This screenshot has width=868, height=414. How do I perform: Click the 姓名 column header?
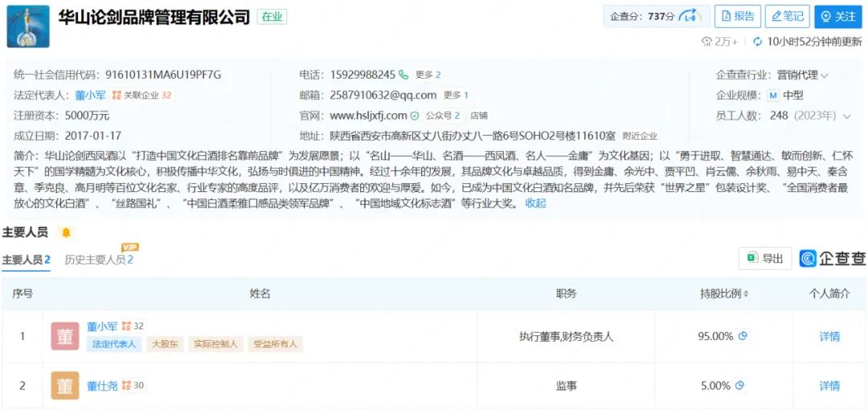[x=260, y=294]
